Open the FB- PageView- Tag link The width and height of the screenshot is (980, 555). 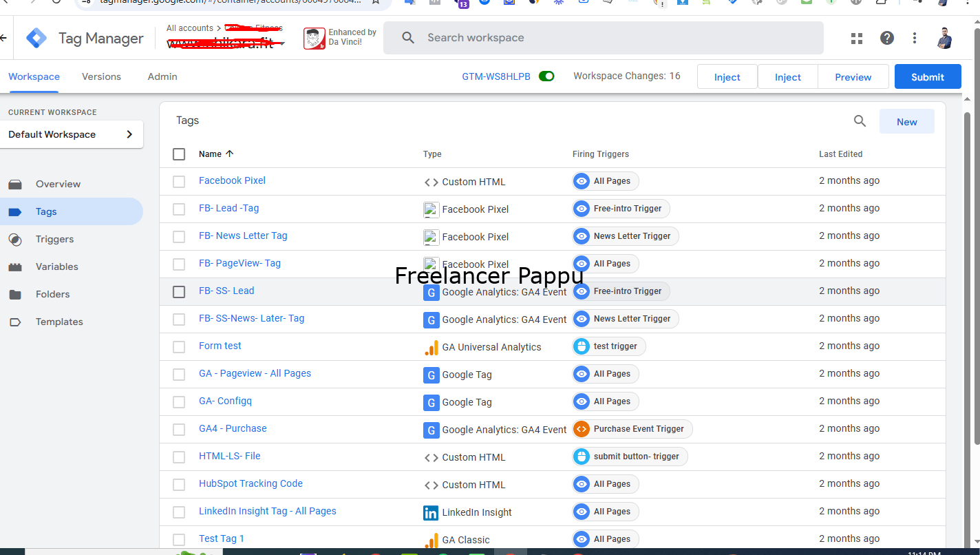tap(239, 263)
